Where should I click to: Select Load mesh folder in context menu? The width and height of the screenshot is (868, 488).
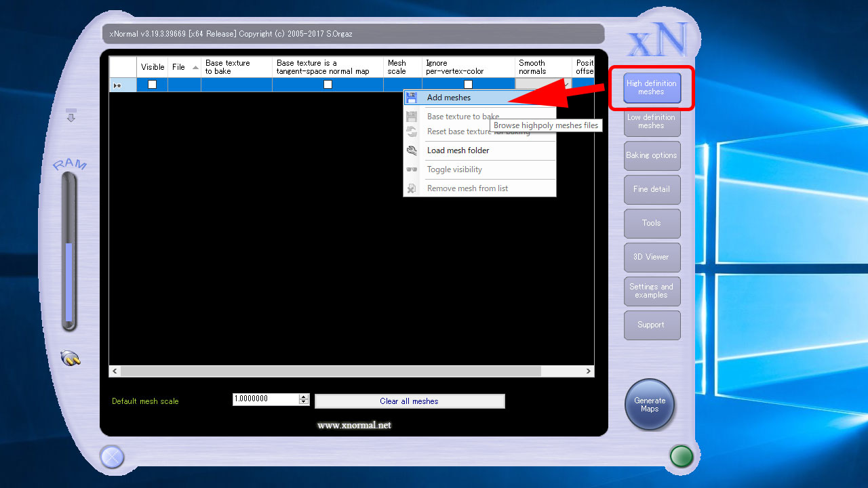tap(458, 150)
